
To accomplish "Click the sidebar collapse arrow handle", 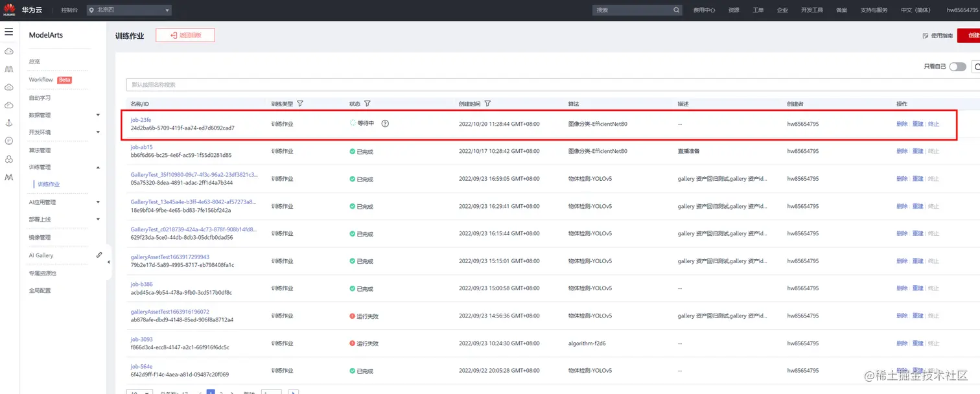I will 109,262.
